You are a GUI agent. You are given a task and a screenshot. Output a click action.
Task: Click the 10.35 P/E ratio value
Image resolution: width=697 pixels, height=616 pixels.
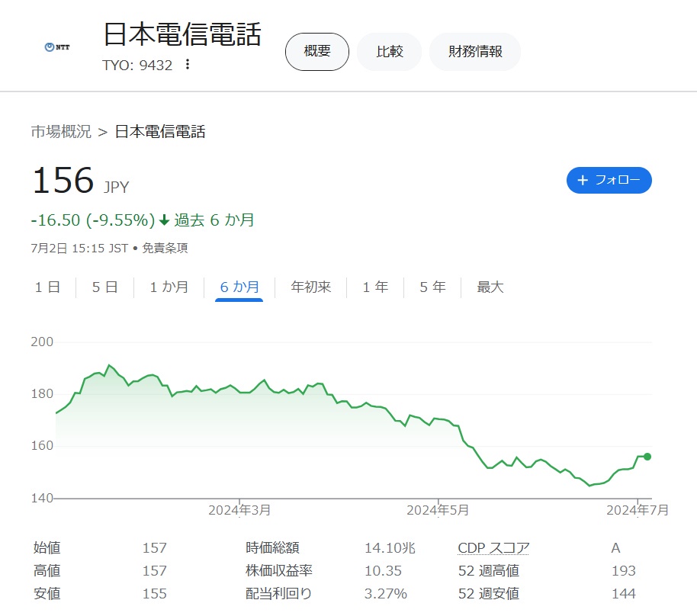pos(383,571)
